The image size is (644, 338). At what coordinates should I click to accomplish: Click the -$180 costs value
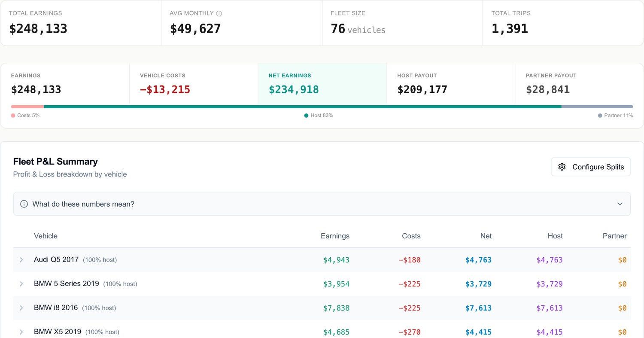(410, 260)
